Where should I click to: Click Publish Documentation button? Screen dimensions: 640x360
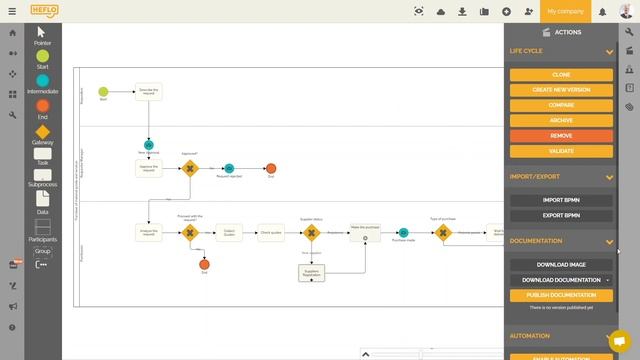561,296
